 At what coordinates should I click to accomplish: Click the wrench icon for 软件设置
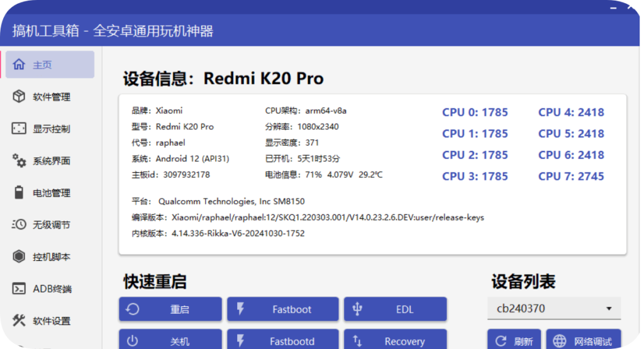19,321
